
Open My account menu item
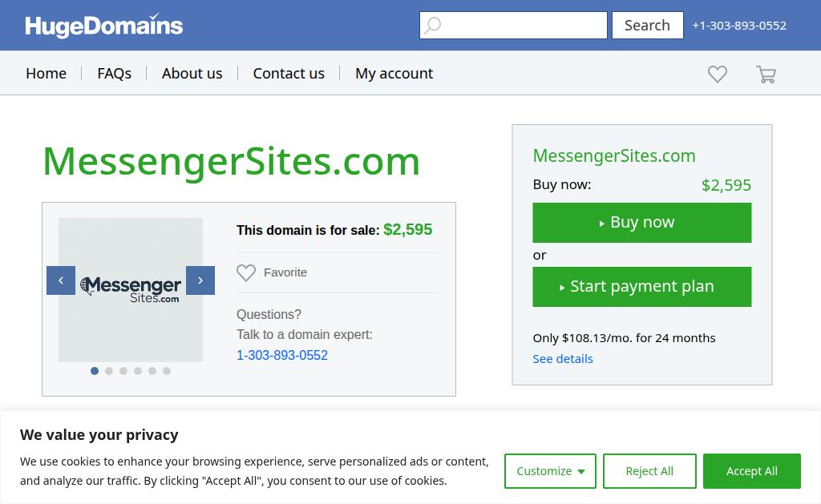[x=394, y=73]
